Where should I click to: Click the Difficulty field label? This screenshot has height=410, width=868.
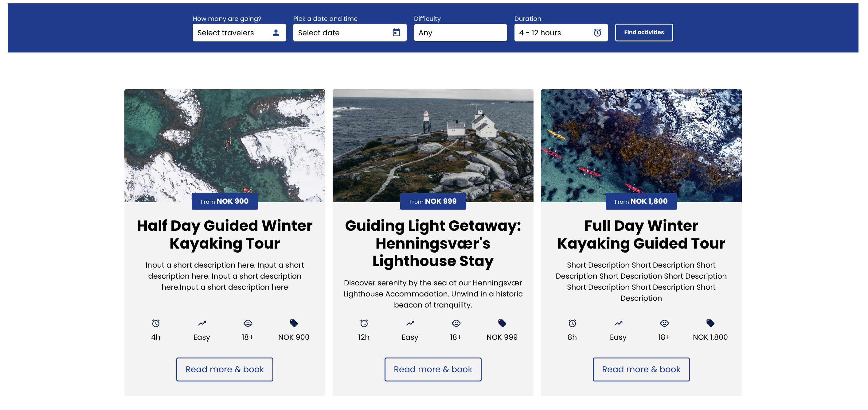(x=427, y=18)
